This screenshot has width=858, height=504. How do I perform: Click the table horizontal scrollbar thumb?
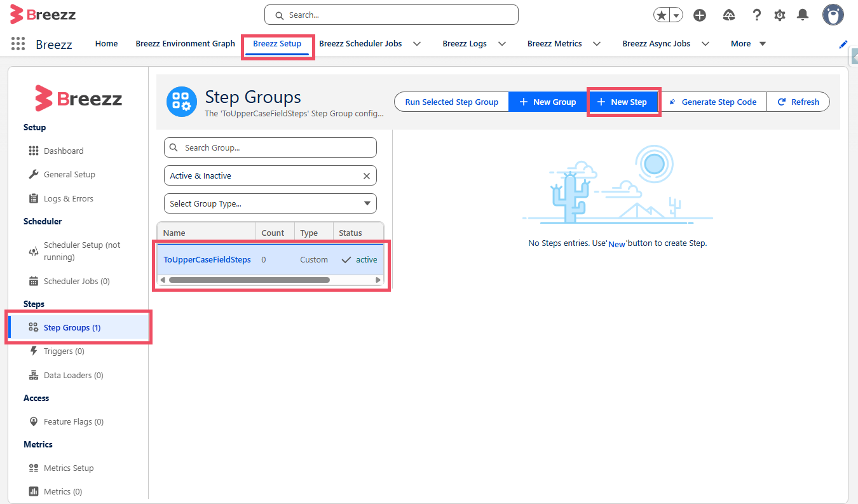[249, 280]
